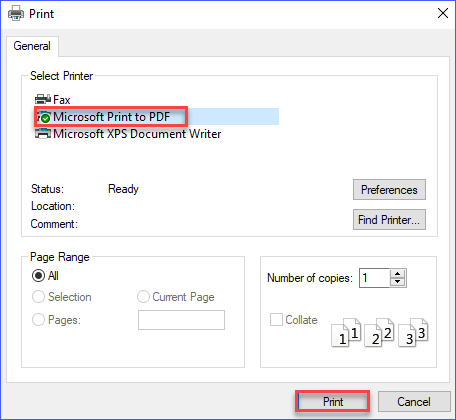Click the Number of copies field

pyautogui.click(x=374, y=278)
